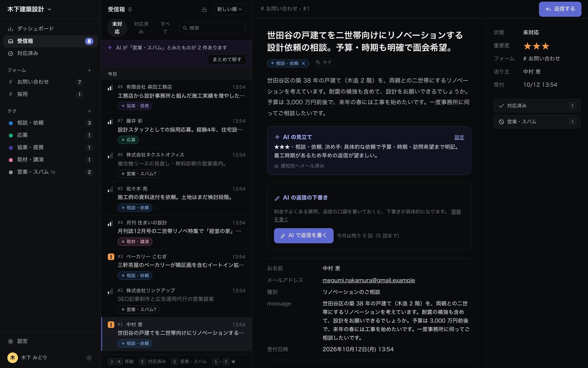Click 営業・スパム? tag on #6 ネクストオフィス
Image resolution: width=588 pixels, height=368 pixels.
[x=138, y=174]
